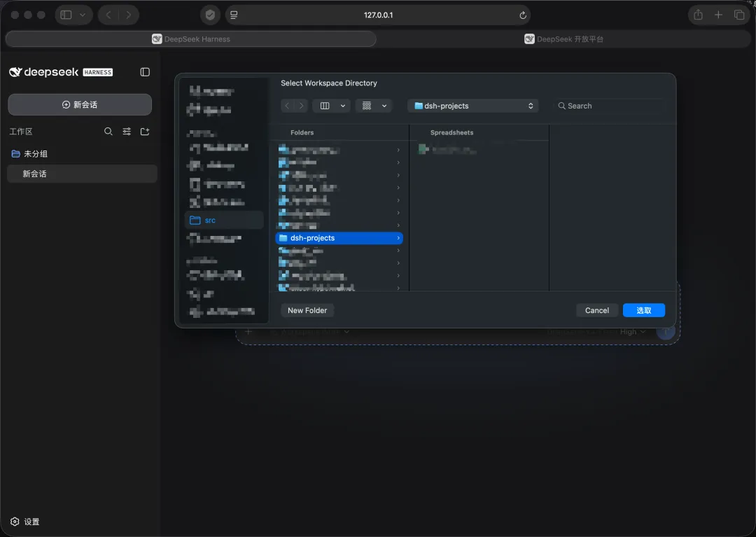Click the Search field in dialog
Viewport: 756px width, 537px height.
(x=610, y=106)
